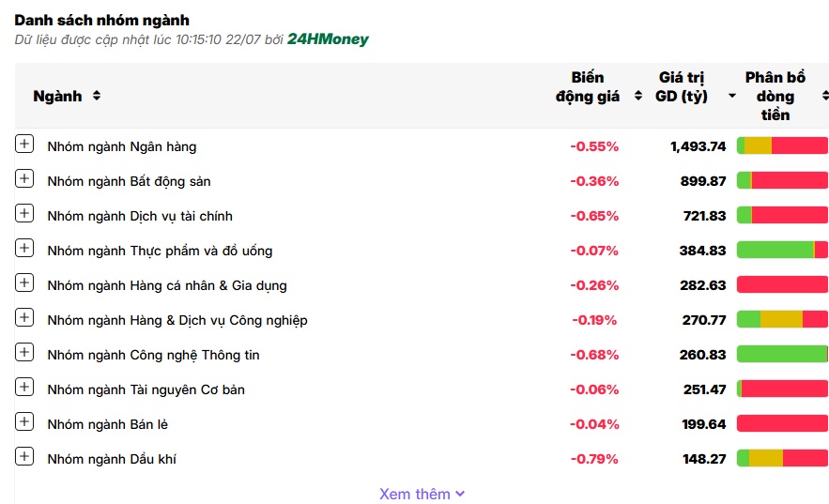The height and width of the screenshot is (504, 829).
Task: Click plus icon beside Hàng cá nhân & Gia dụng
Action: (x=24, y=283)
